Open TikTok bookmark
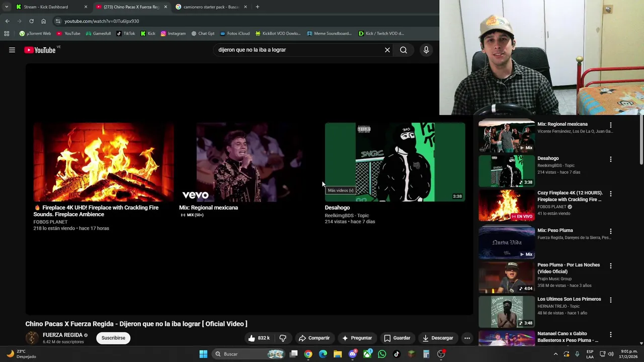The image size is (644, 362). click(125, 34)
